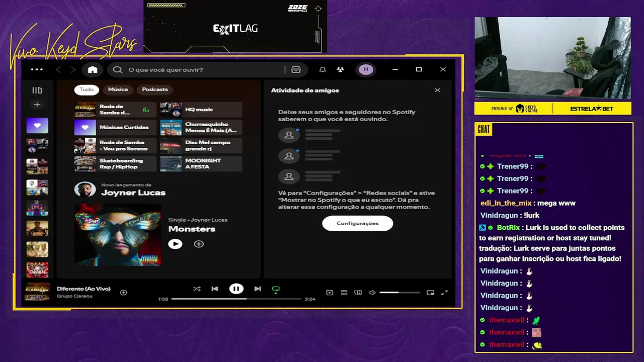The height and width of the screenshot is (362, 644).
Task: Create a playlist with plus in sidebar
Action: 37,105
